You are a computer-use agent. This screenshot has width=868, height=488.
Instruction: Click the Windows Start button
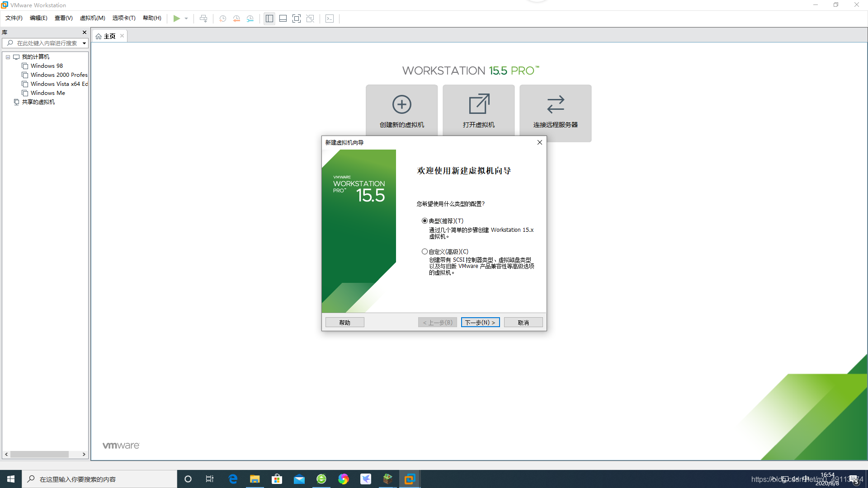pos(11,479)
